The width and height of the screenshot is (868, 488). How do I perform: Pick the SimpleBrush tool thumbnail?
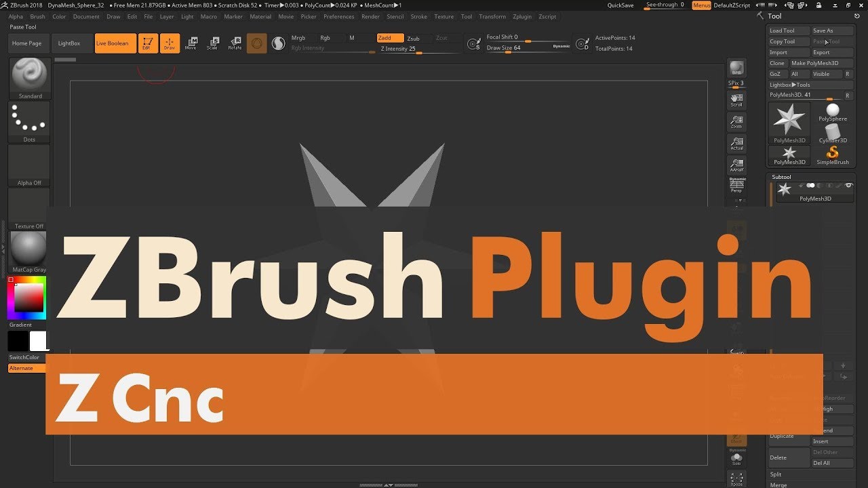[x=833, y=156]
